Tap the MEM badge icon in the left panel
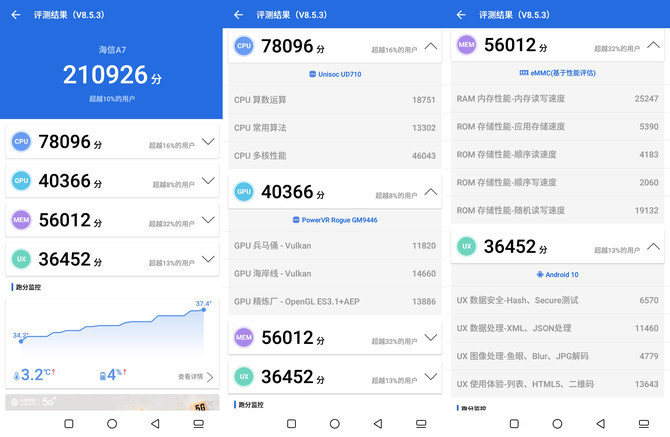 click(x=21, y=220)
